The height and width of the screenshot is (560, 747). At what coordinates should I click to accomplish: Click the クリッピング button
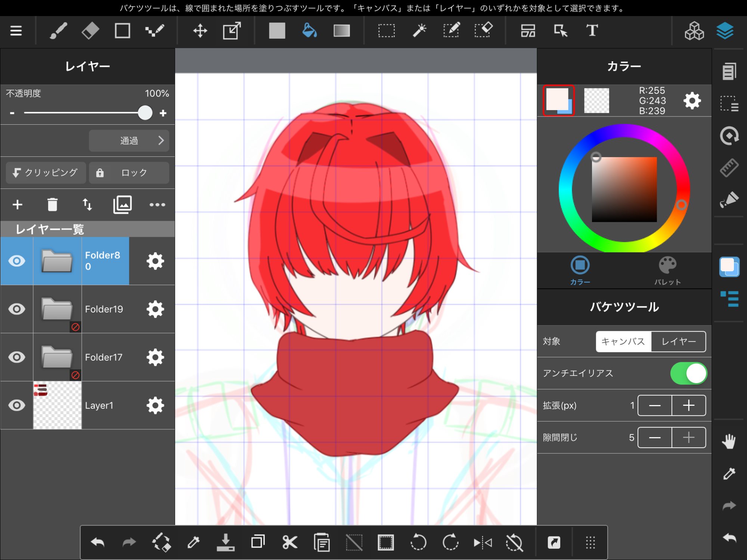point(46,172)
